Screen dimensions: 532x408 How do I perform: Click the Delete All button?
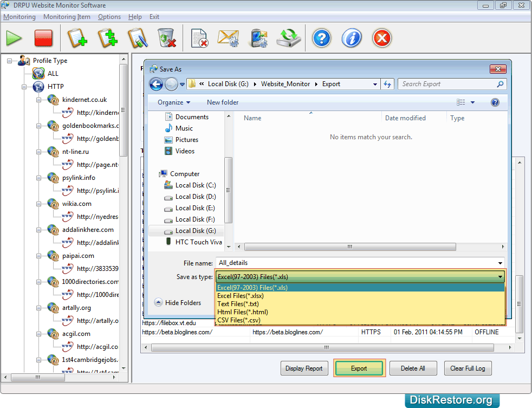coord(413,368)
